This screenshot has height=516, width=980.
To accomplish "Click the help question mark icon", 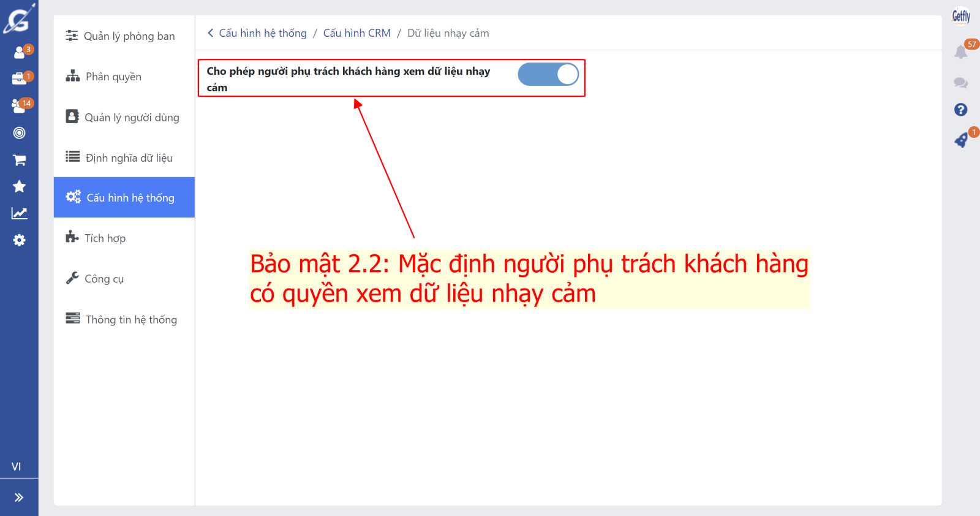I will (x=960, y=110).
